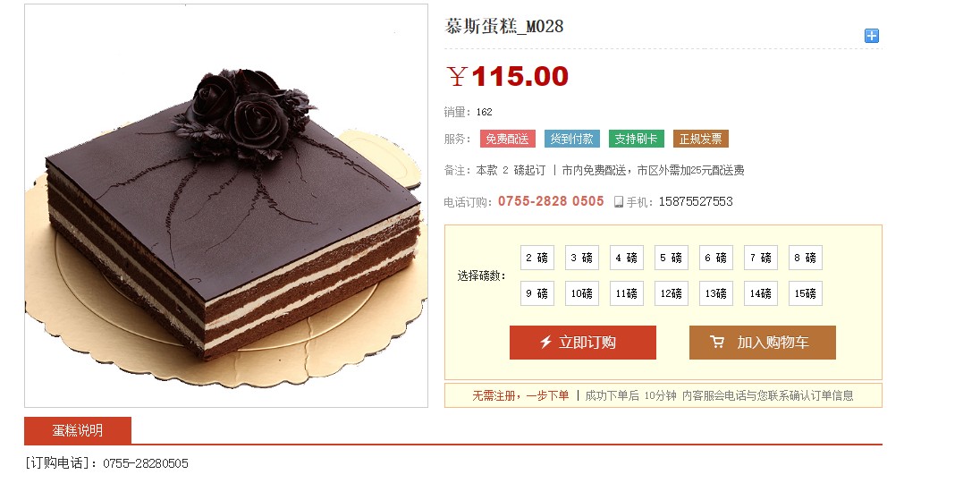Open the 蛋糕说明 tab
Viewport: 980px width, 483px height.
click(78, 430)
